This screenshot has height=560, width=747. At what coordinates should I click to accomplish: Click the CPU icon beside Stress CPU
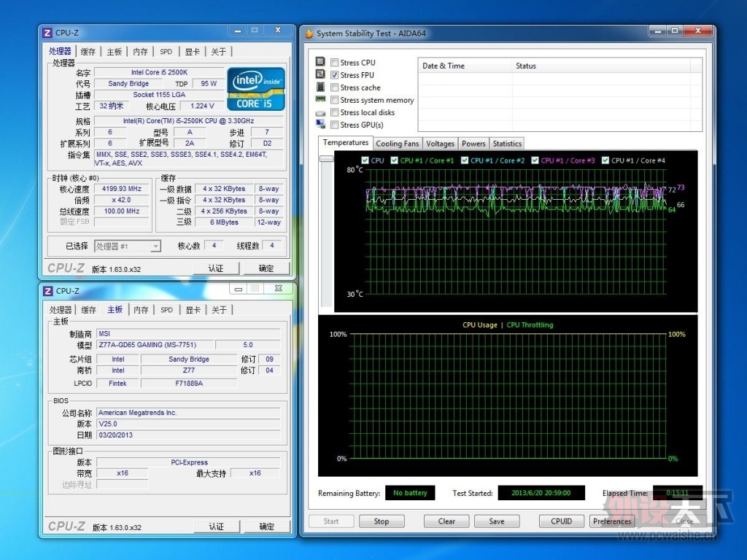(x=321, y=62)
